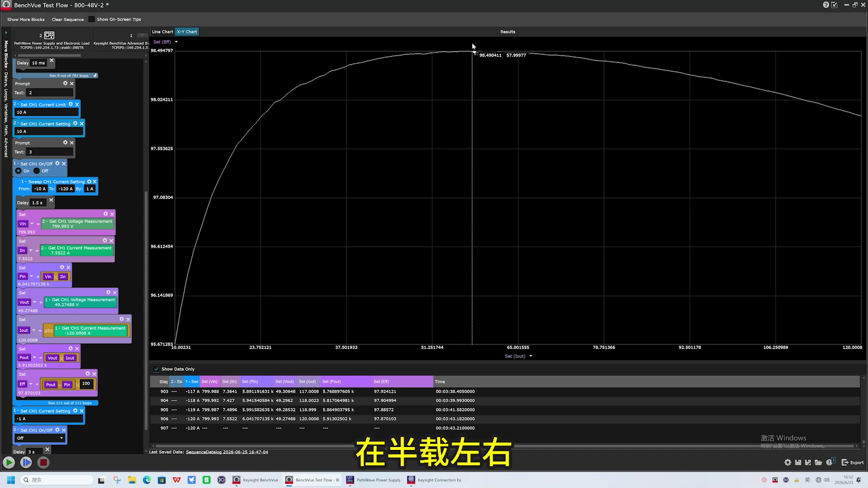Remove the Sweep CH1 Current Setting block
Image resolution: width=868 pixels, height=488 pixels.
coord(94,182)
